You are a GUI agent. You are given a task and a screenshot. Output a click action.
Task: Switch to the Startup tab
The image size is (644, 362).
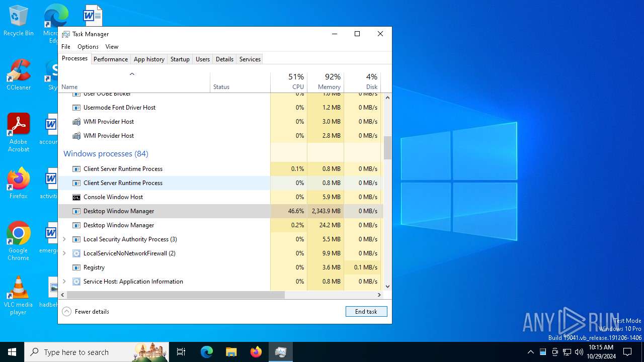(x=180, y=59)
